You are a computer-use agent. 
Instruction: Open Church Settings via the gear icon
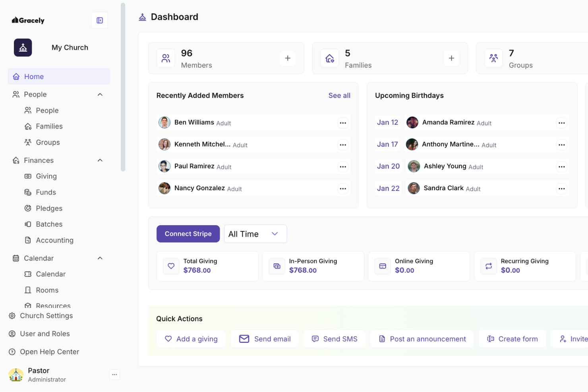11,316
